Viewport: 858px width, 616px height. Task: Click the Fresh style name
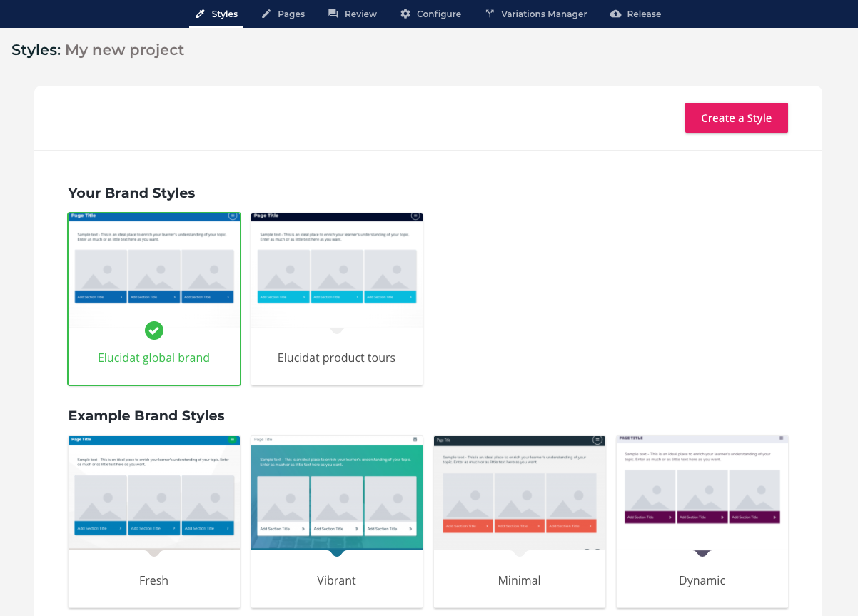click(154, 580)
